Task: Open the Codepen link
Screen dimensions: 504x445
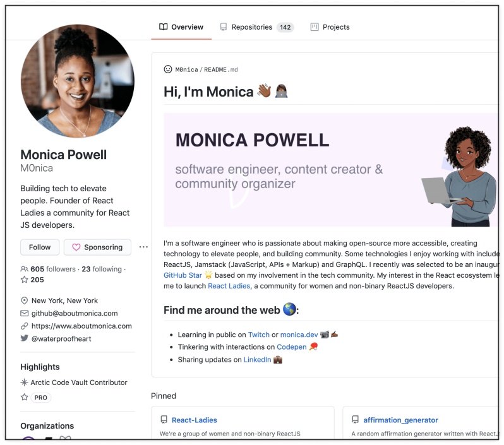Action: pyautogui.click(x=292, y=347)
